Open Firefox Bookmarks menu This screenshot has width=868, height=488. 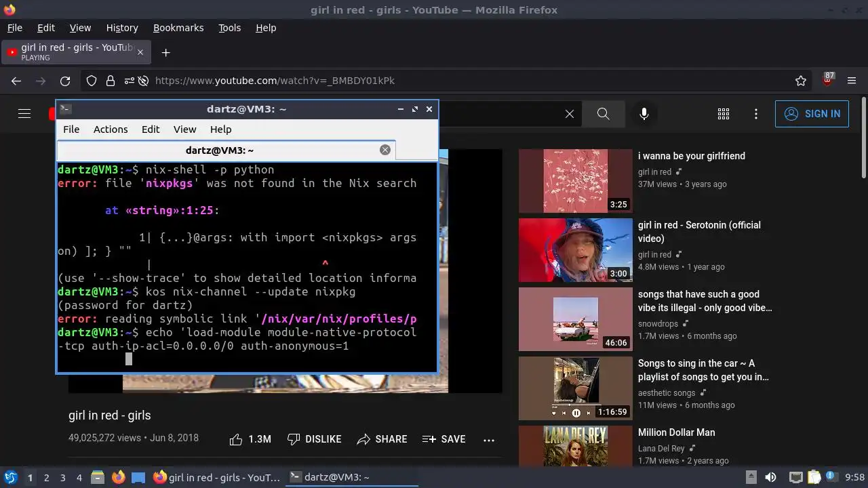[178, 28]
